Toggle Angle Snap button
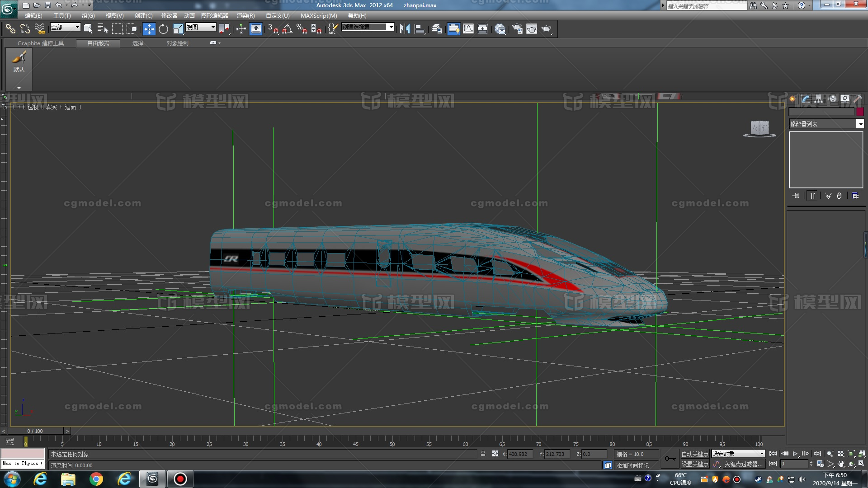 tap(288, 29)
